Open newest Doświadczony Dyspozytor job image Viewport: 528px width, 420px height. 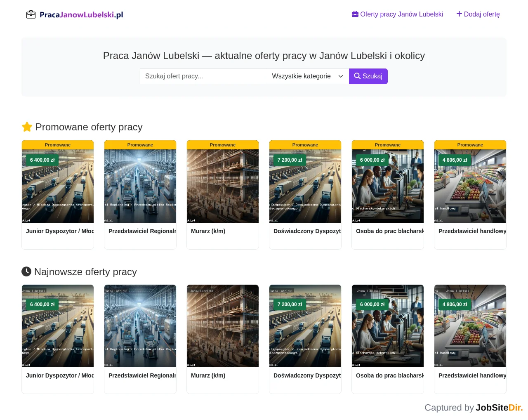click(x=305, y=326)
